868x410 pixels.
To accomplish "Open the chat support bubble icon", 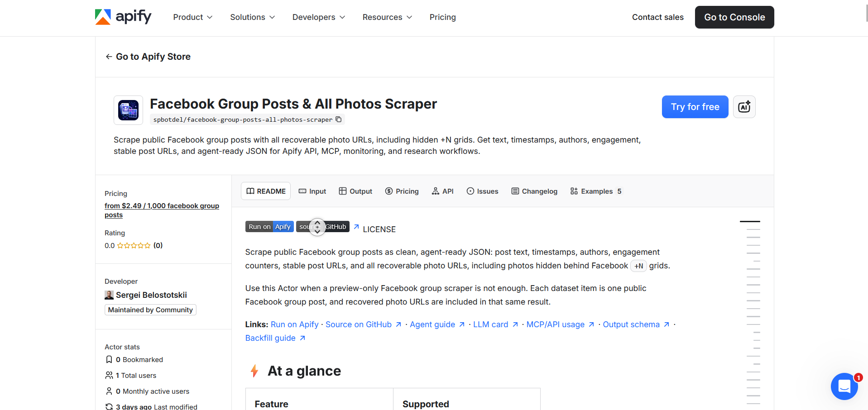I will point(844,386).
